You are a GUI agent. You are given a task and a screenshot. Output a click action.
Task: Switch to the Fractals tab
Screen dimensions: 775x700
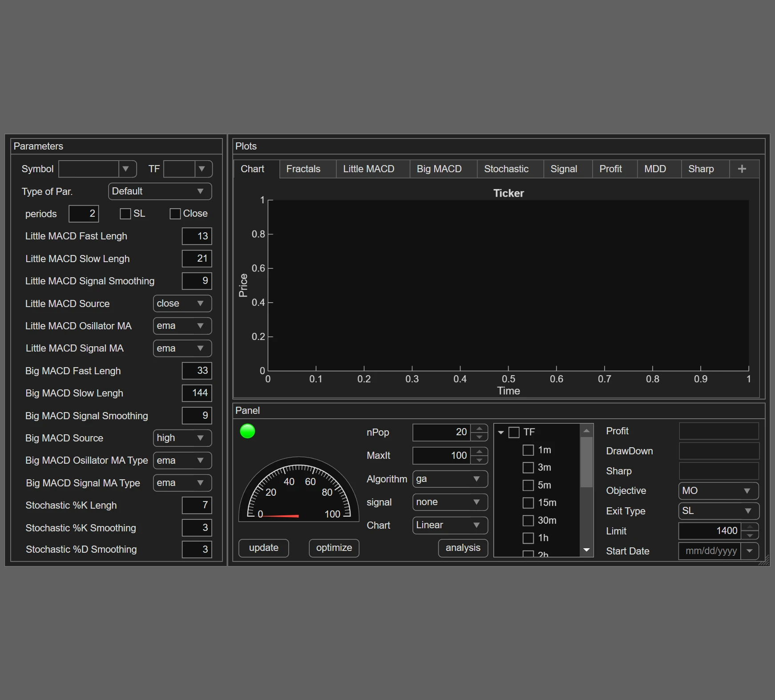point(303,169)
